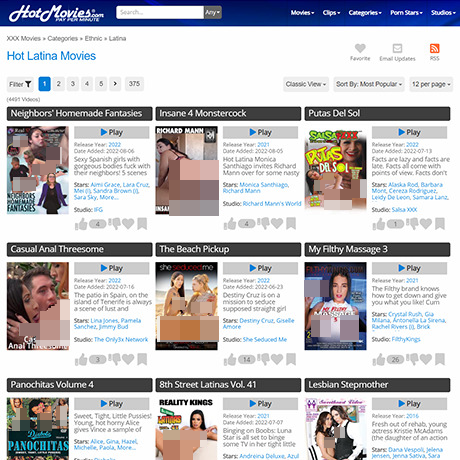460x460 pixels.
Task: Expand the Porn Stars menu
Action: pos(406,13)
